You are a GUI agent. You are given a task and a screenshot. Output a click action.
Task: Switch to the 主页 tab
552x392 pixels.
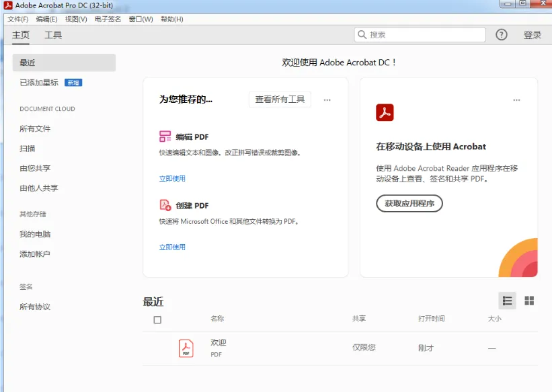[21, 35]
